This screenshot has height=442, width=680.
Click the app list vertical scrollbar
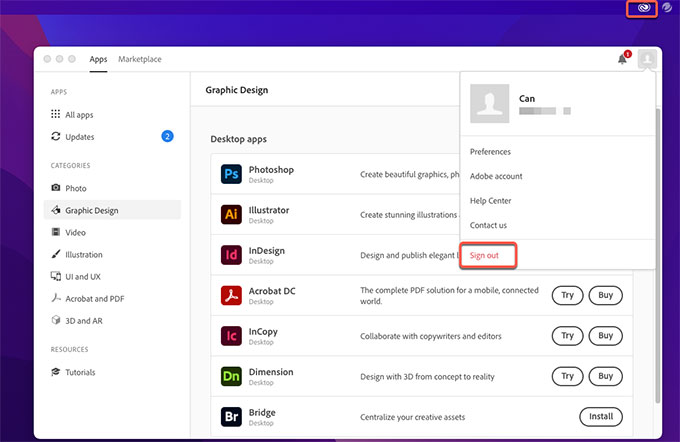[x=658, y=256]
